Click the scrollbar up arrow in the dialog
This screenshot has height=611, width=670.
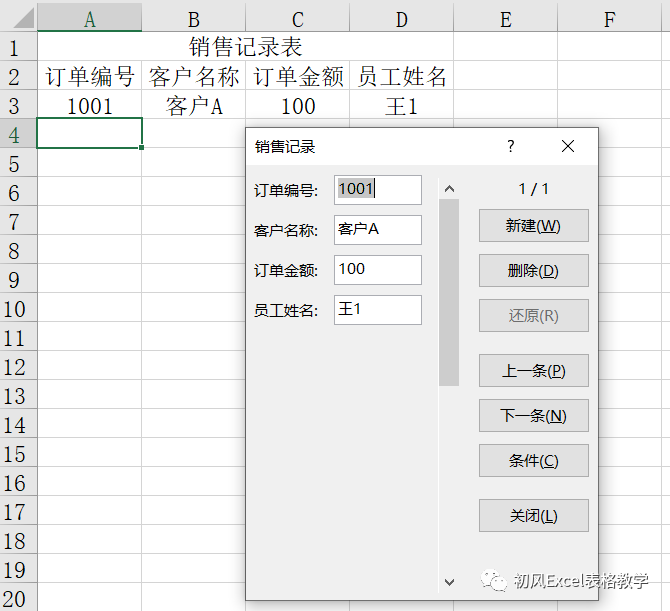click(x=449, y=188)
